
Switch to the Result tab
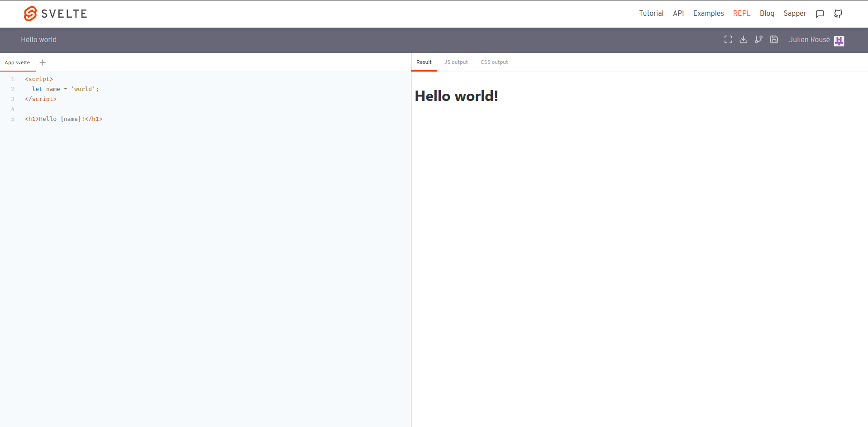[424, 62]
